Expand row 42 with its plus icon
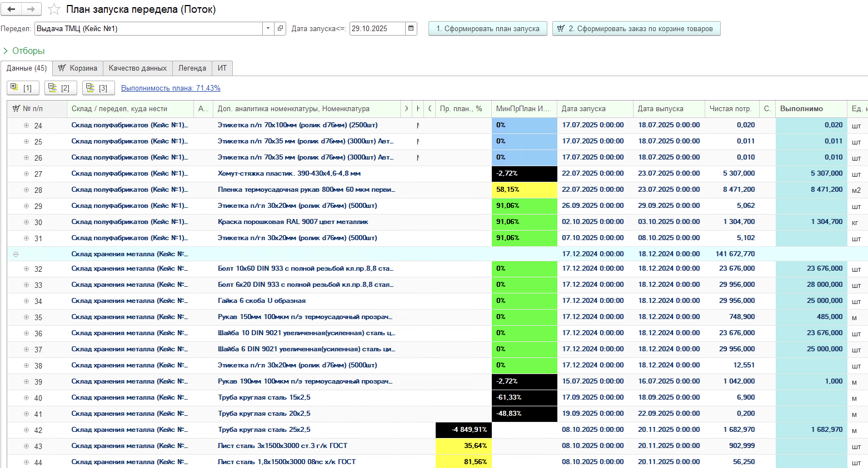 26,430
